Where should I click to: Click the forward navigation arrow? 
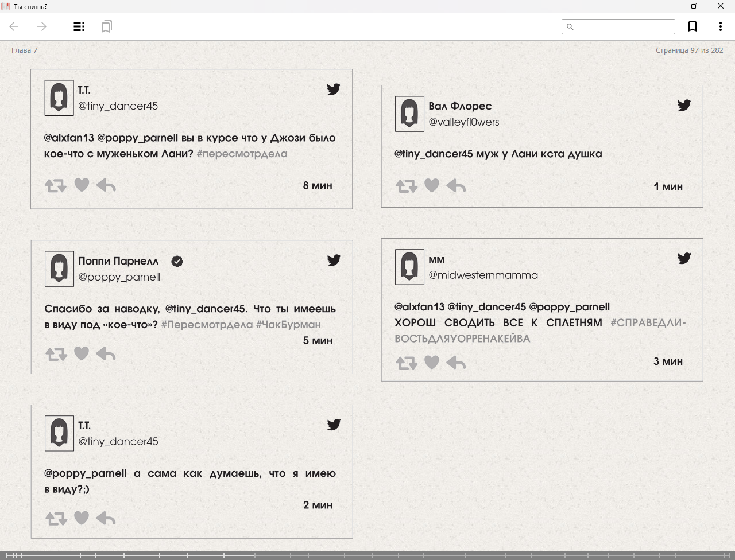click(42, 26)
